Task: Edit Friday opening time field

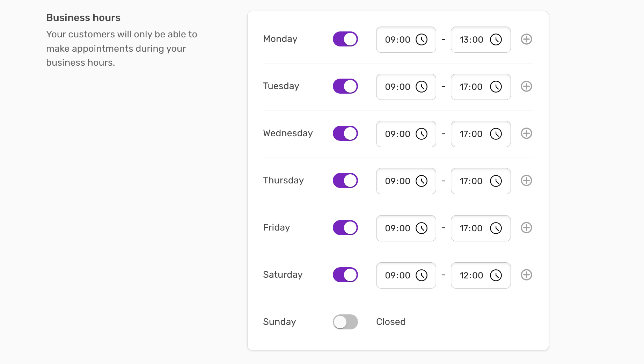Action: click(x=406, y=228)
